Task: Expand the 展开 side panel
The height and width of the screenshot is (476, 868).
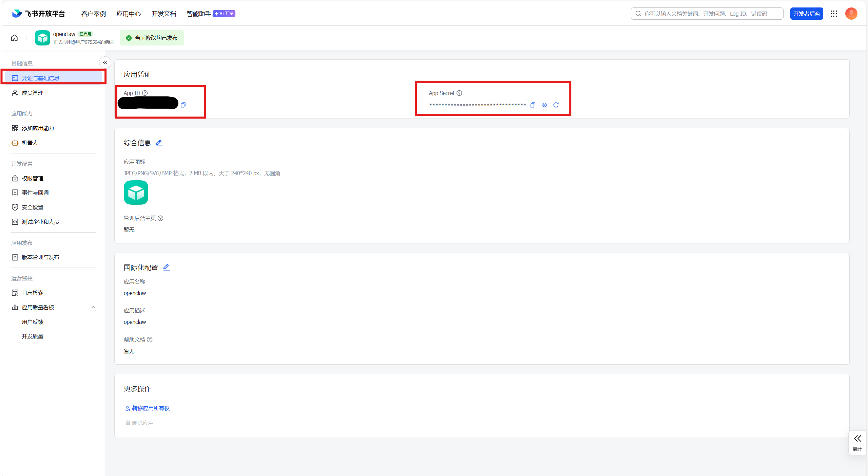Action: (x=857, y=442)
